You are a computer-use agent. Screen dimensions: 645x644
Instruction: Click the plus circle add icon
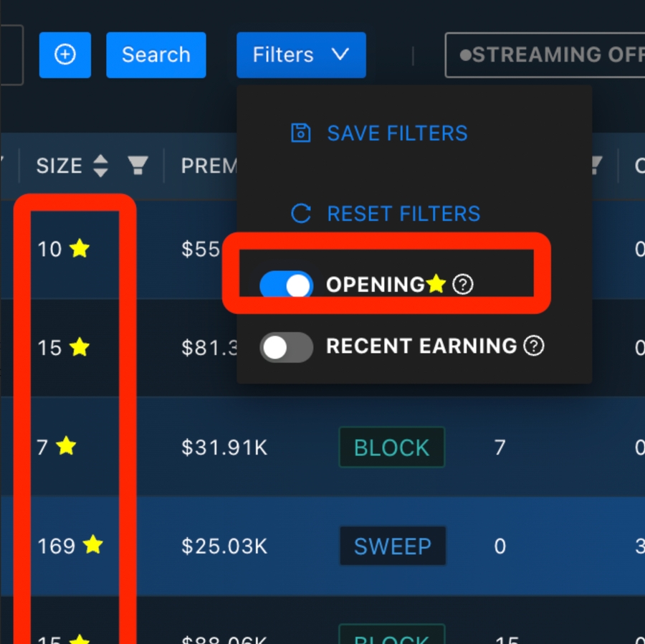click(x=65, y=55)
